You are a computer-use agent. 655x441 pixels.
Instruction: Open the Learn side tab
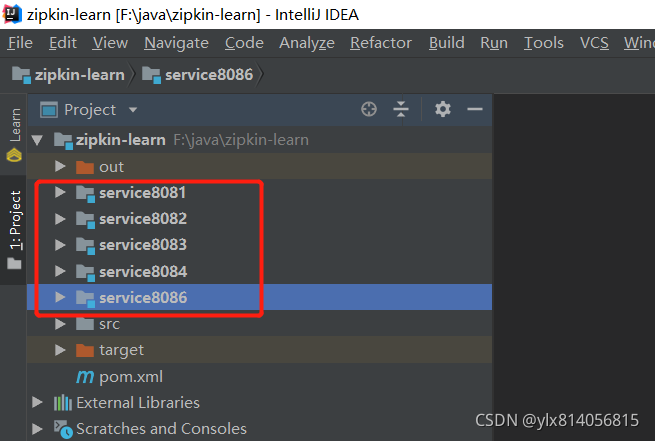15,134
